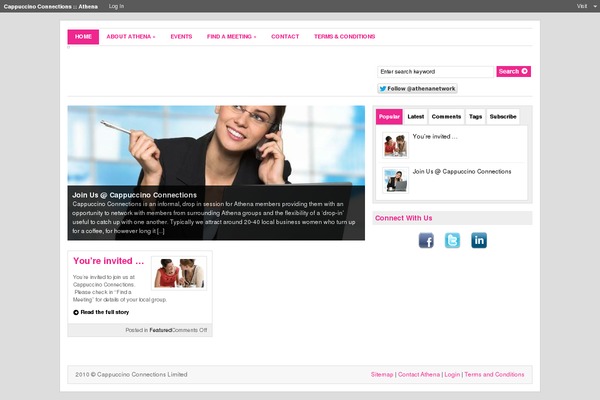Click Log In in the top admin bar
Viewport: 600px width, 400px height.
click(116, 6)
